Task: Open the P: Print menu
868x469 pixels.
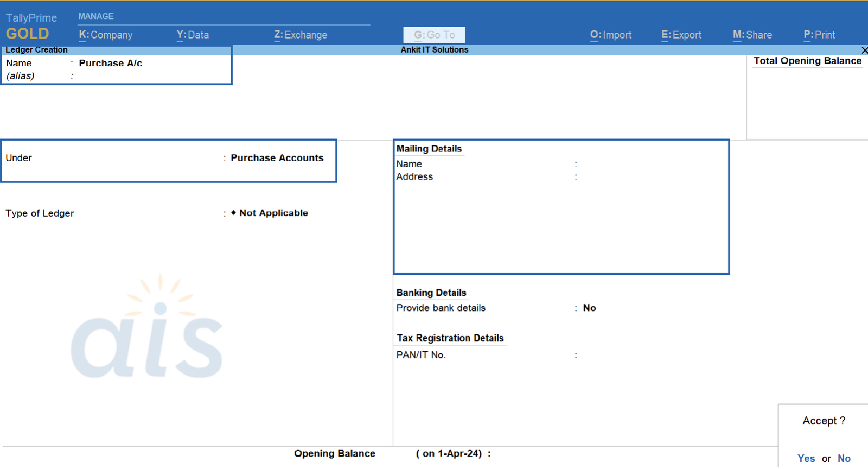Action: click(819, 35)
